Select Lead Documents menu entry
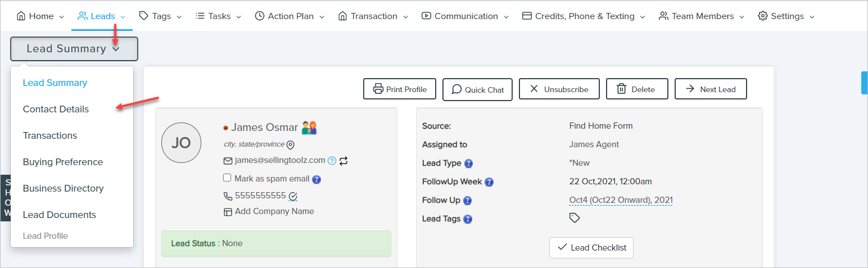This screenshot has height=268, width=868. point(60,215)
